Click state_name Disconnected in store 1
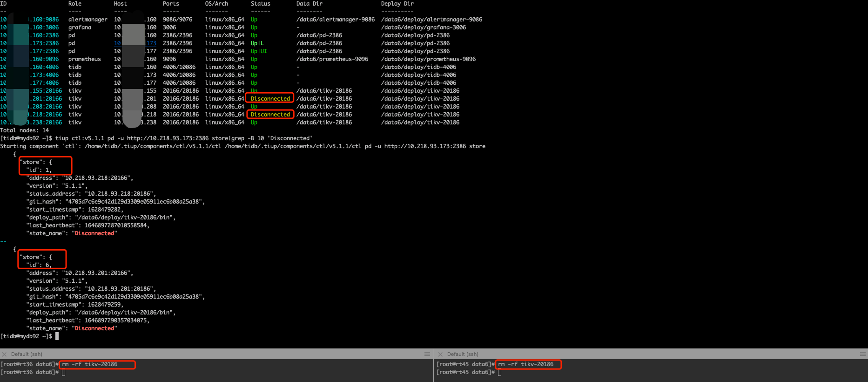The height and width of the screenshot is (382, 868). point(94,233)
